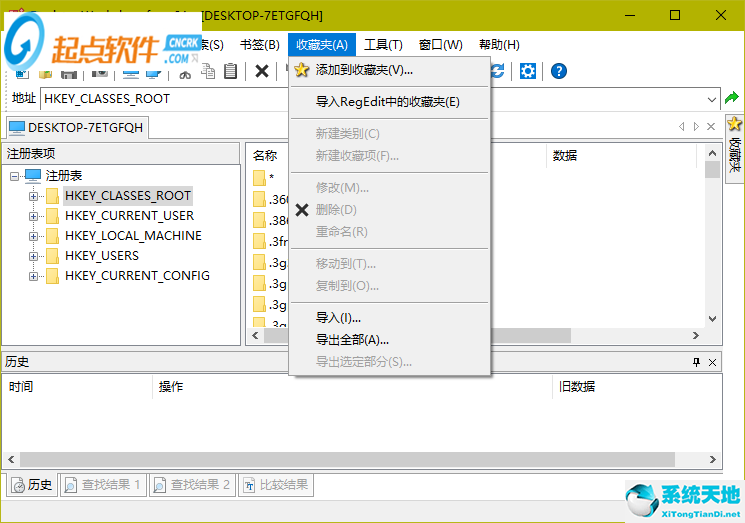Click the refresh icon in the toolbar
745x523 pixels.
click(497, 71)
